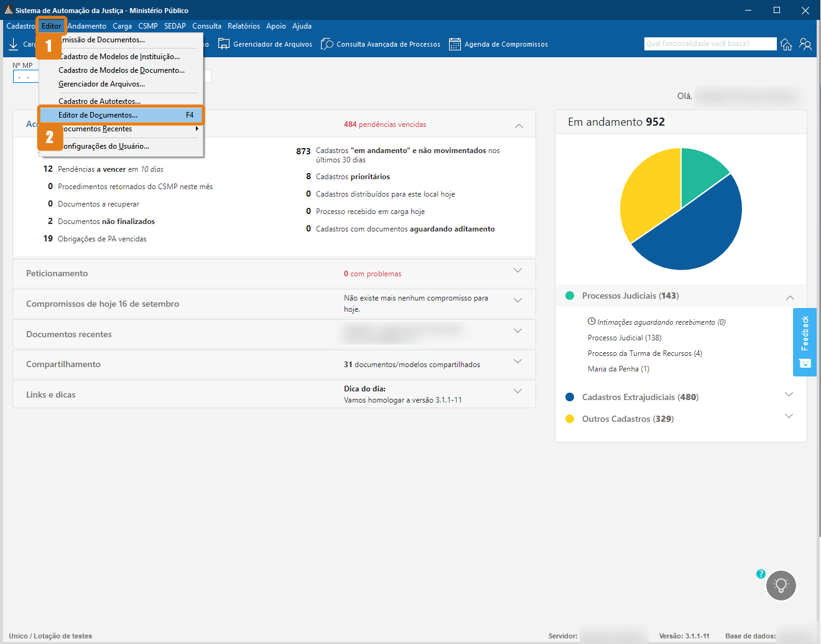Click Documentos a recuperar entry

tap(98, 204)
